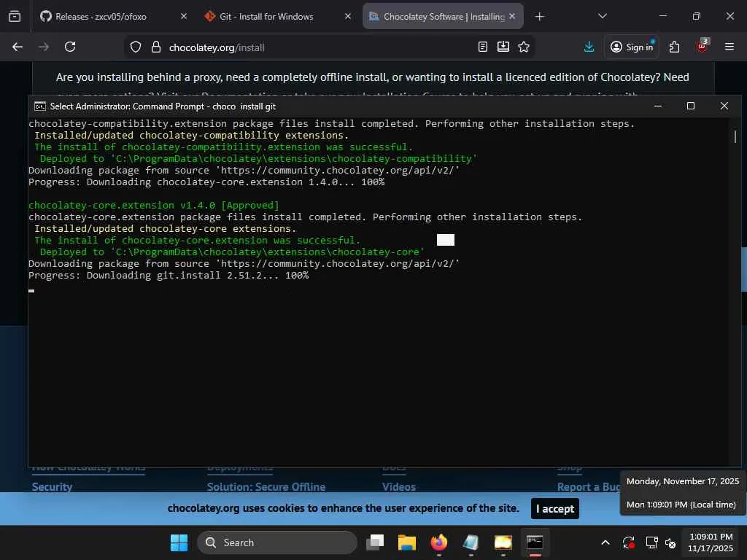The height and width of the screenshot is (560, 747).
Task: Click the save-to-Pocket style download icon in address bar
Action: (503, 47)
